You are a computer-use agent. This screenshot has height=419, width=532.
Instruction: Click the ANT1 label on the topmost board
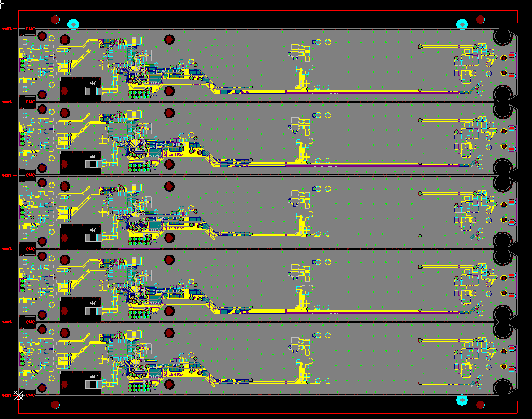point(95,83)
